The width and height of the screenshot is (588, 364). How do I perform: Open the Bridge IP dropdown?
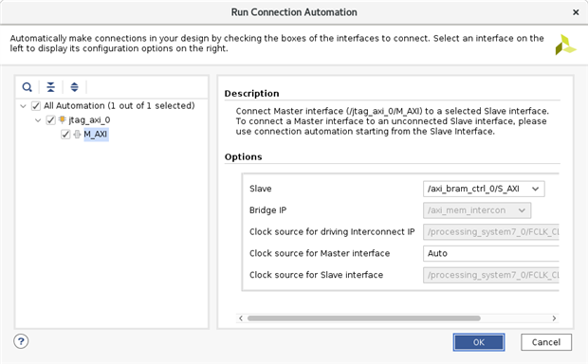click(x=477, y=210)
